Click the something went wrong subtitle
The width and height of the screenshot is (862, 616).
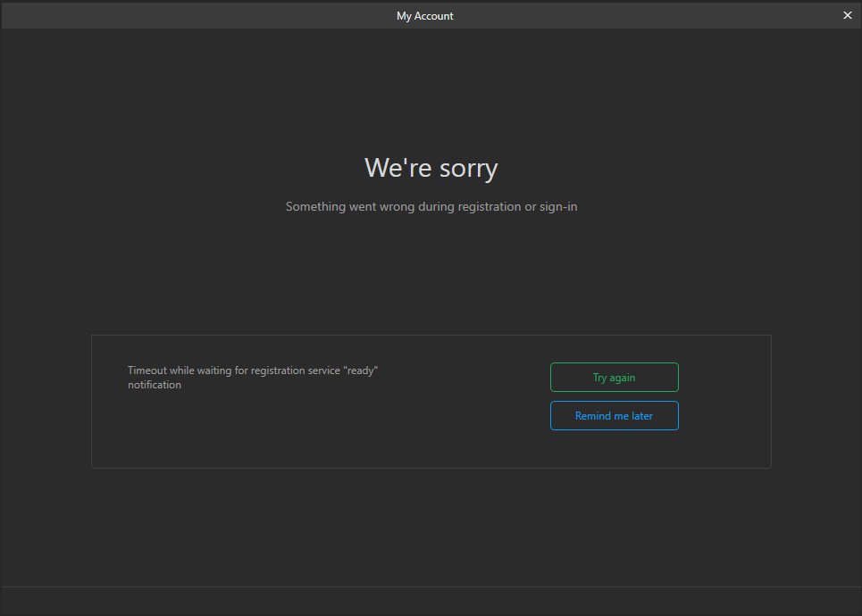pos(431,206)
